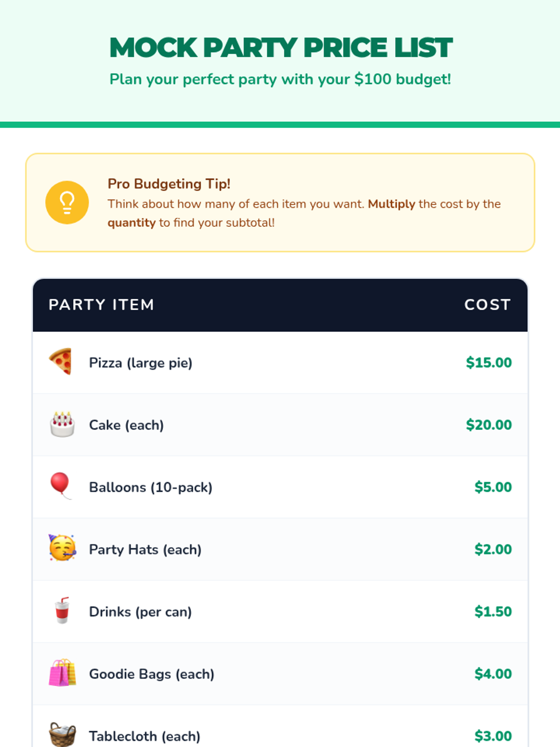This screenshot has width=560, height=747.
Task: Select the Cake price $20.00
Action: click(489, 425)
